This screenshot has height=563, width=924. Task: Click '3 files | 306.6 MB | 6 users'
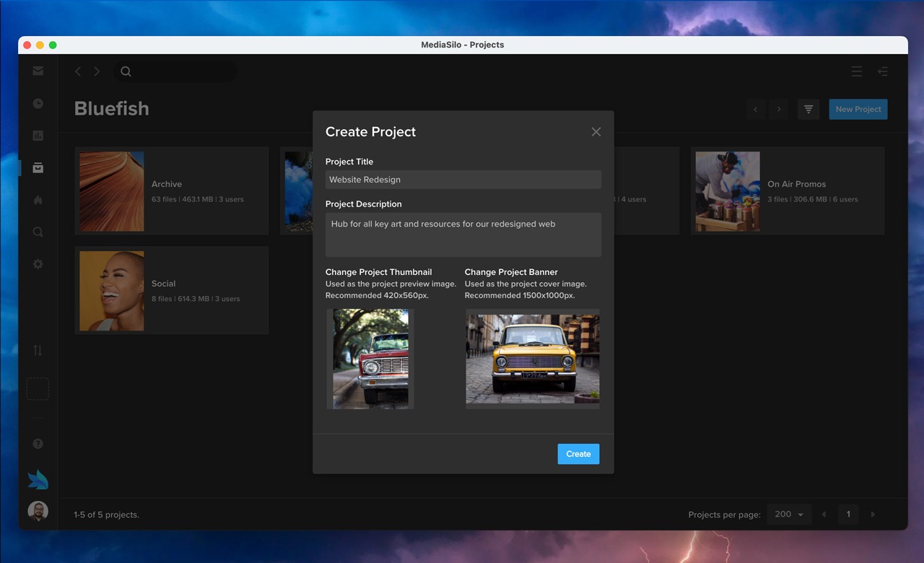click(813, 199)
